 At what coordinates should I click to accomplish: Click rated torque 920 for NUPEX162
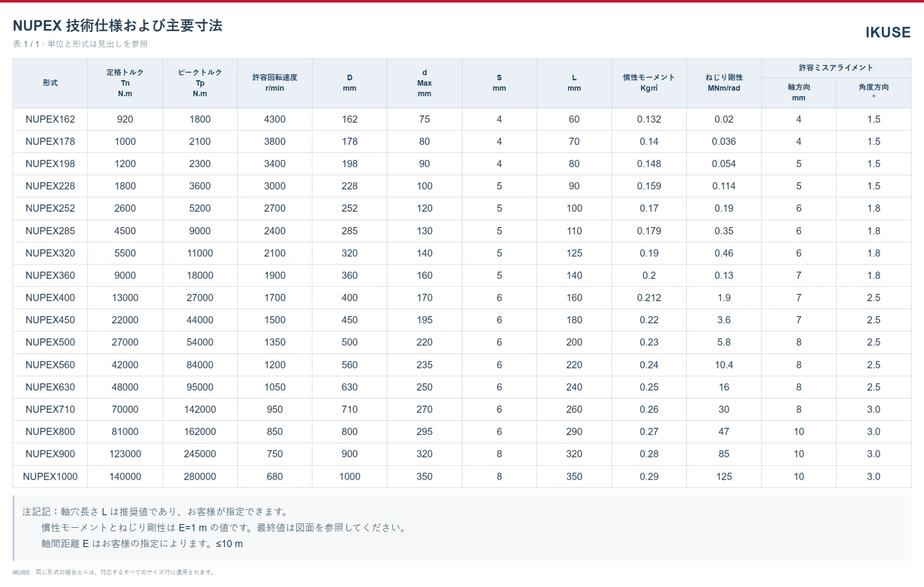coord(125,119)
